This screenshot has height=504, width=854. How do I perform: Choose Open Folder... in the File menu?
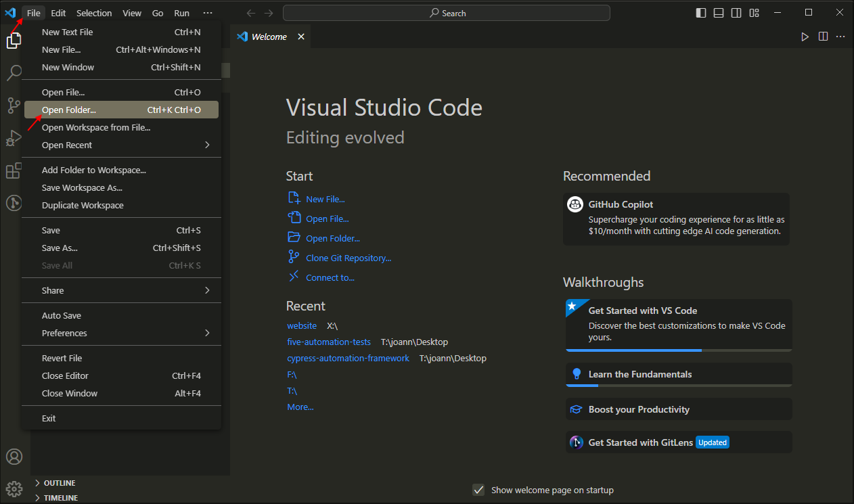pos(122,110)
